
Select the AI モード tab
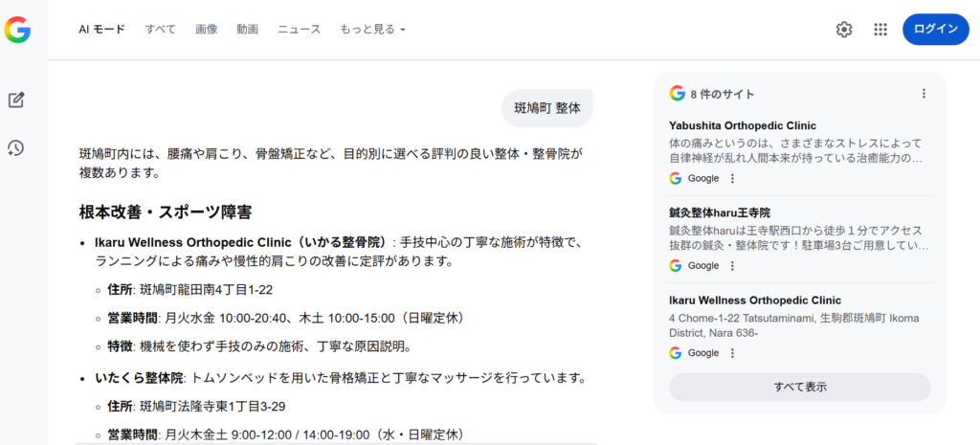[101, 30]
